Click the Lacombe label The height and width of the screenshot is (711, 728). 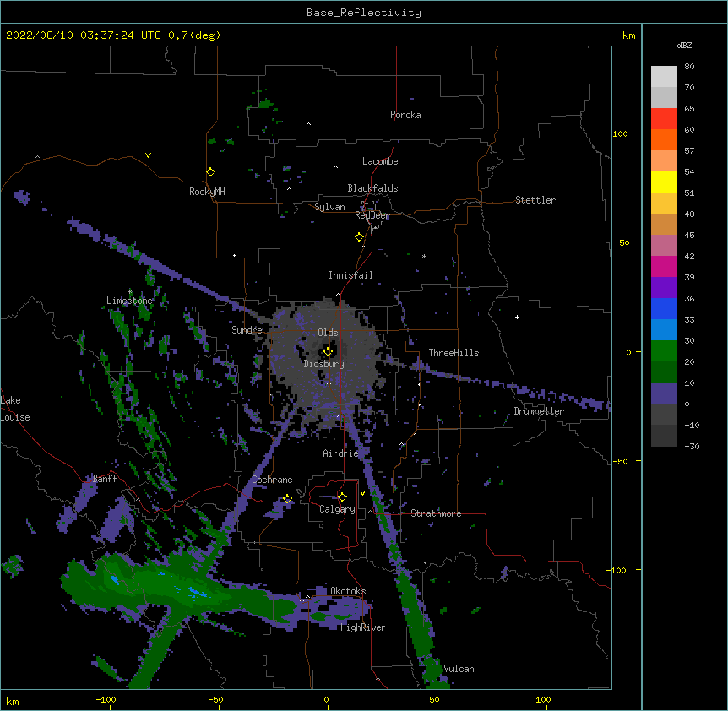380,161
